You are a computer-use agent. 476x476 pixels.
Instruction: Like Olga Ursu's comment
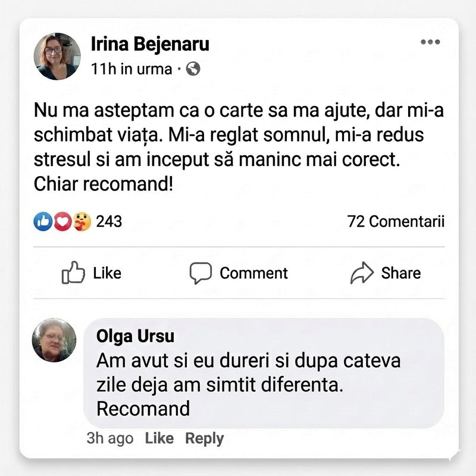[159, 439]
